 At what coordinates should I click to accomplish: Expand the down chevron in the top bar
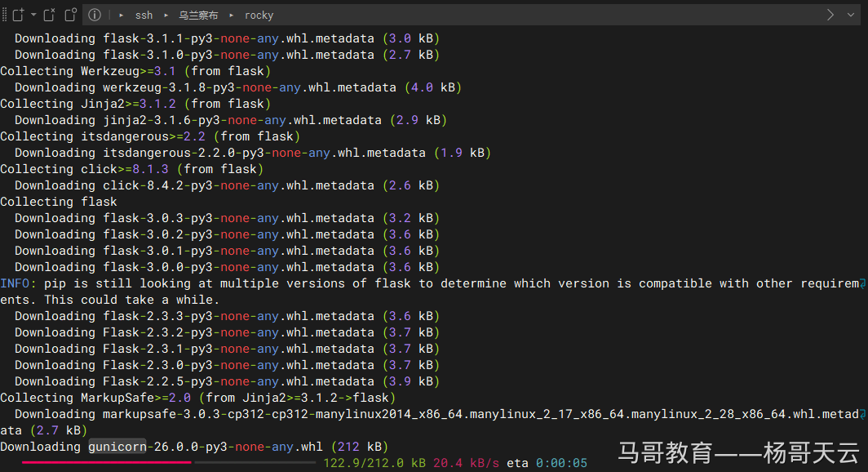pyautogui.click(x=851, y=15)
